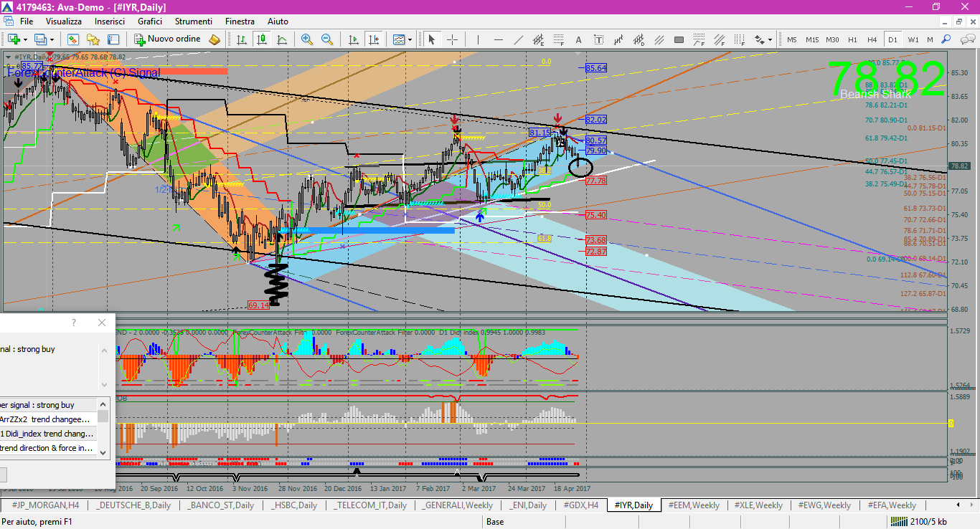Open the File menu
980x529 pixels.
[27, 22]
